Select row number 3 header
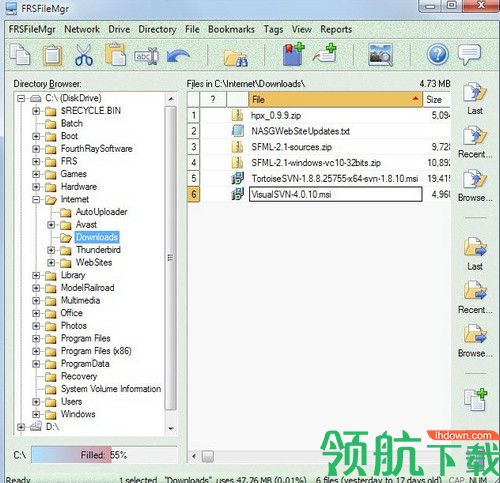Image resolution: width=500 pixels, height=483 pixels. pyautogui.click(x=194, y=147)
